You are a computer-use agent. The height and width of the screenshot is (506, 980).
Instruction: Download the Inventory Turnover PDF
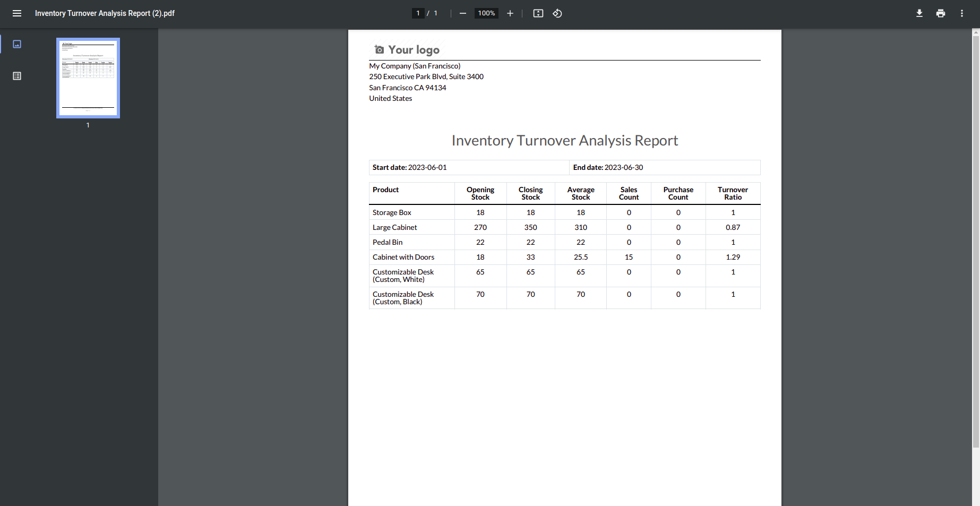tap(919, 13)
